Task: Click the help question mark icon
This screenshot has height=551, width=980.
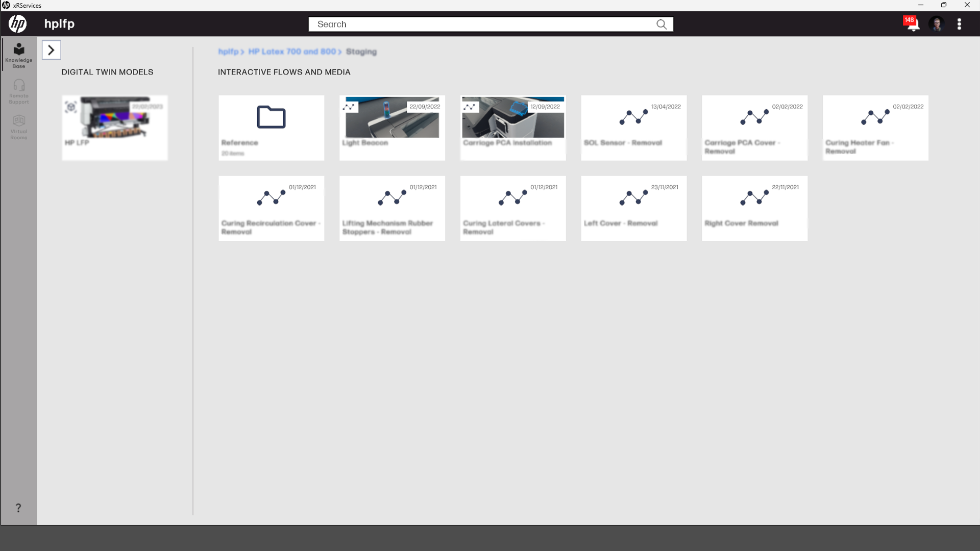Action: click(18, 508)
